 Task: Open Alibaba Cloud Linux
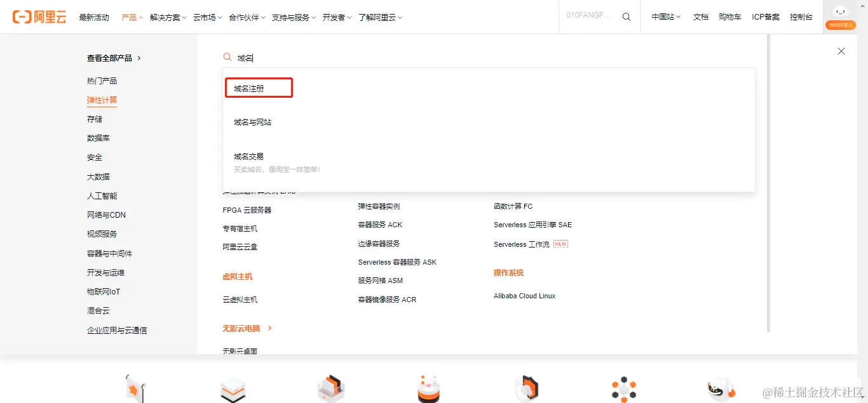[524, 296]
